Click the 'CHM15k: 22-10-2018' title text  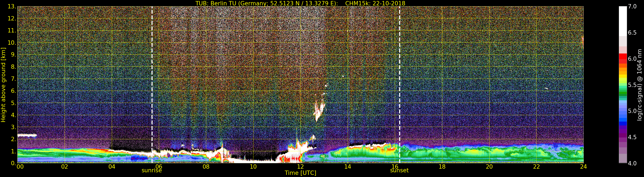375,3
